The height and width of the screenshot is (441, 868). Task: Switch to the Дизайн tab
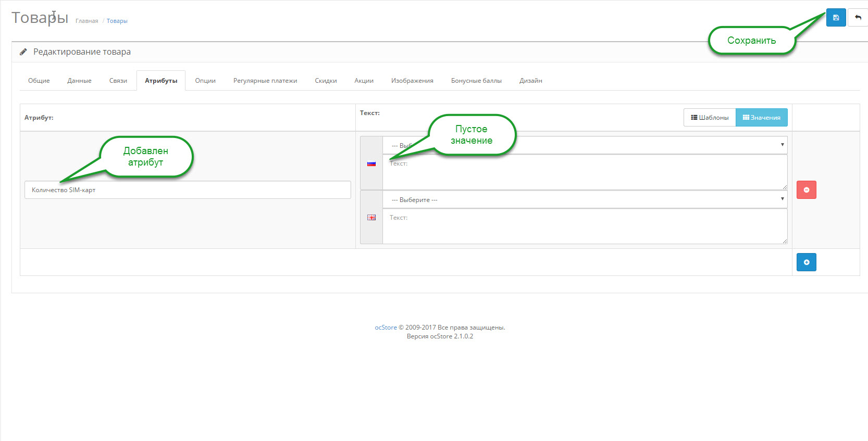[530, 81]
